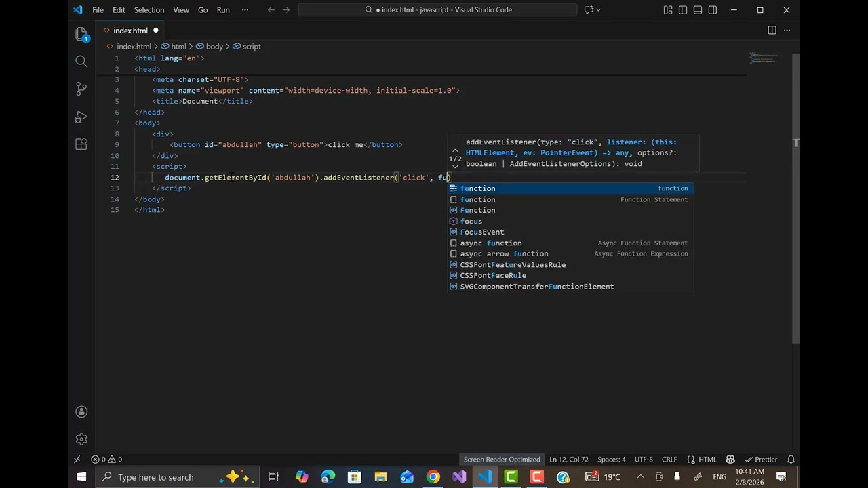Click the editor minimap preview
Screen dimensions: 868x488
764,58
